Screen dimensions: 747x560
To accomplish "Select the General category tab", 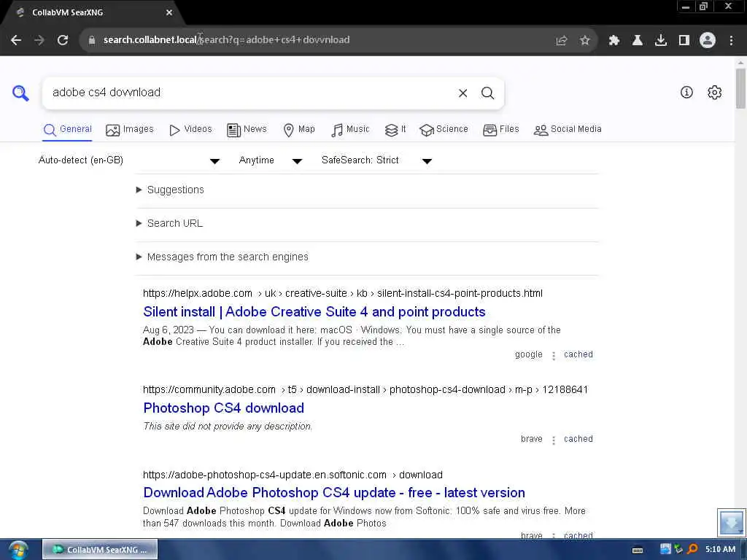I will click(x=67, y=130).
